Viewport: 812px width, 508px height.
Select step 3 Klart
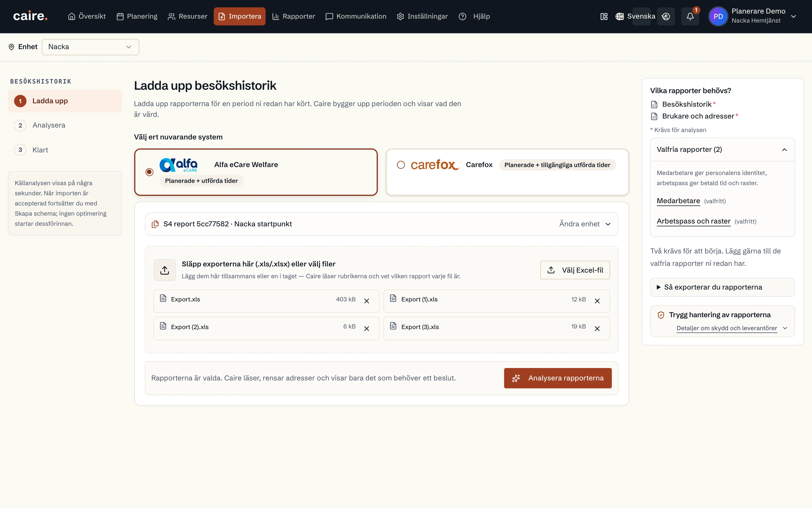[x=65, y=150]
